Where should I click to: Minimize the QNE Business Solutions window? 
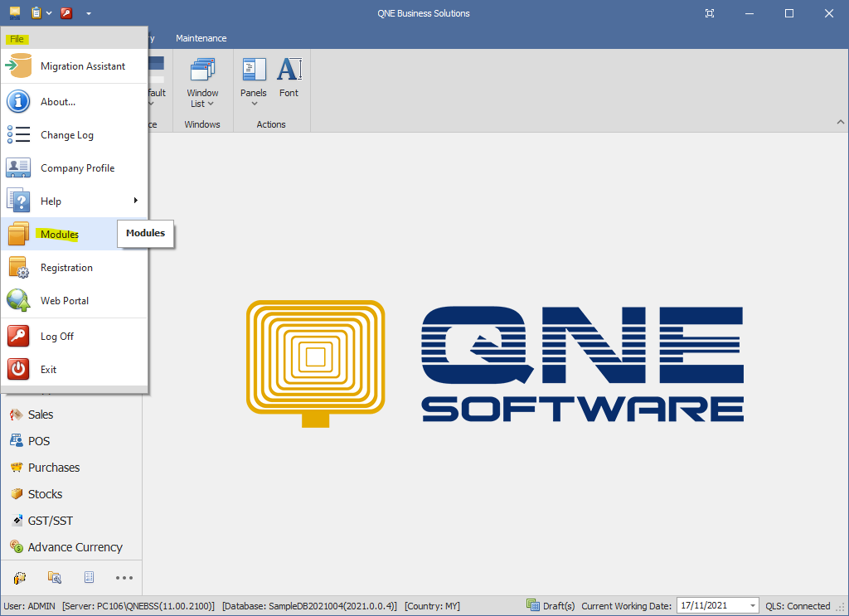click(750, 13)
